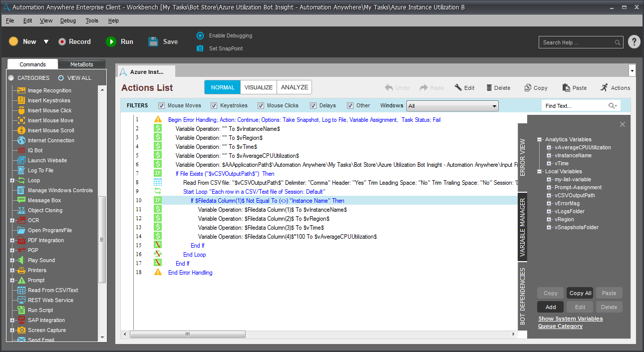Screen dimensions: 644x352
Task: Click the Object Cloning command icon
Action: pos(21,210)
